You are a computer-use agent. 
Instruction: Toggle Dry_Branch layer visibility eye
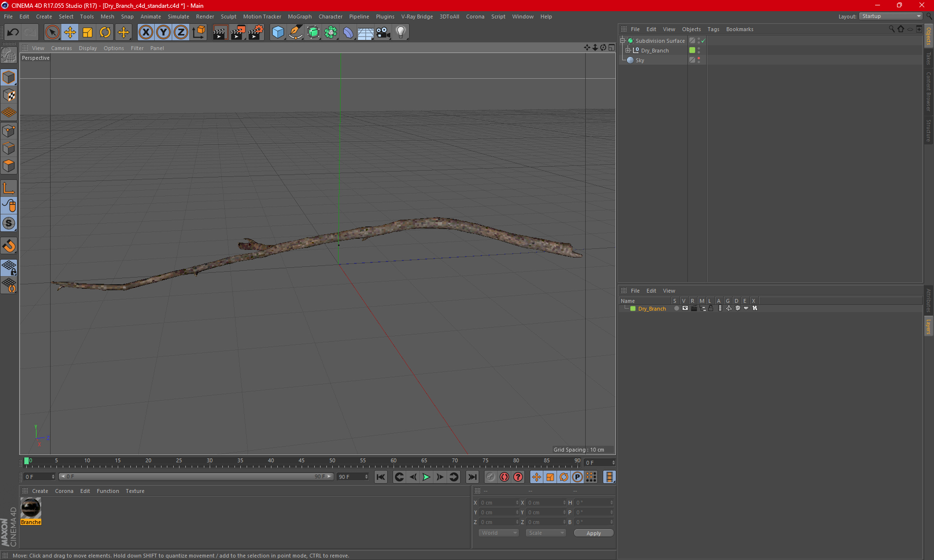click(685, 308)
